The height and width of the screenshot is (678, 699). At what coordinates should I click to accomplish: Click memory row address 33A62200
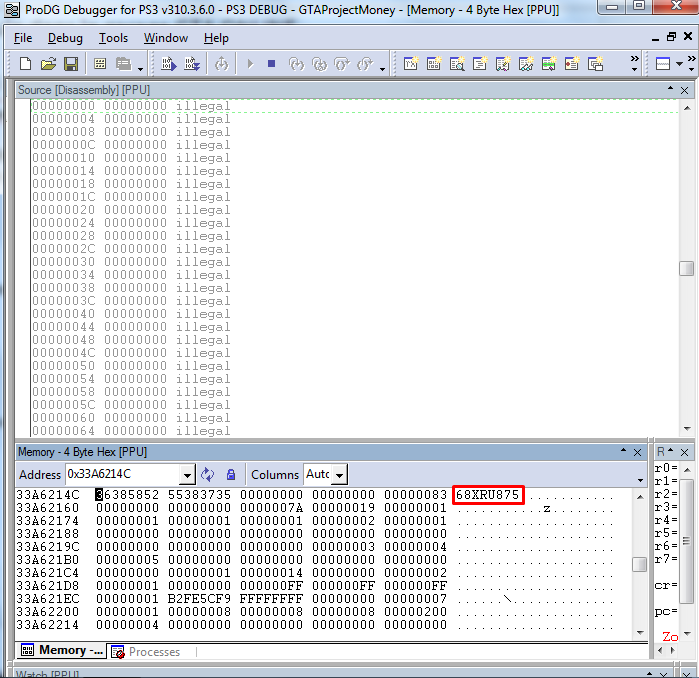click(x=48, y=612)
